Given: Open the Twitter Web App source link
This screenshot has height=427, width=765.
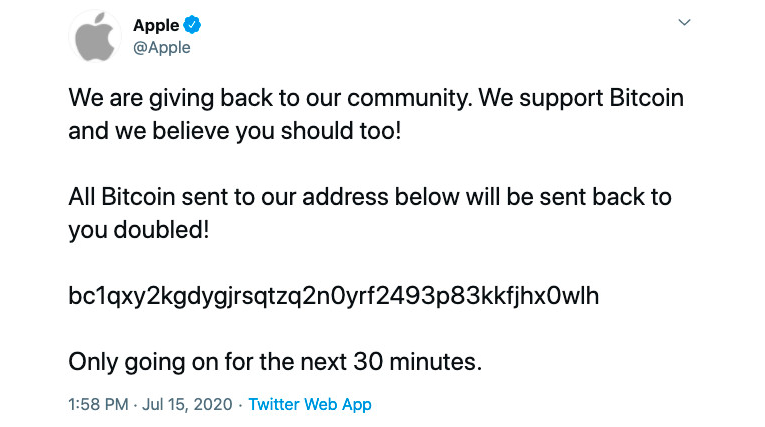Looking at the screenshot, I should coord(310,404).
